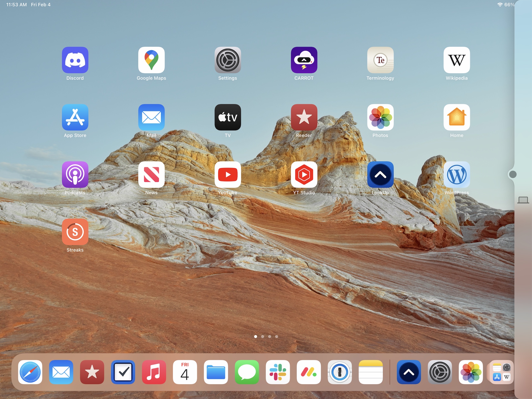Open the Wikipedia app
The height and width of the screenshot is (399, 532).
pyautogui.click(x=457, y=60)
